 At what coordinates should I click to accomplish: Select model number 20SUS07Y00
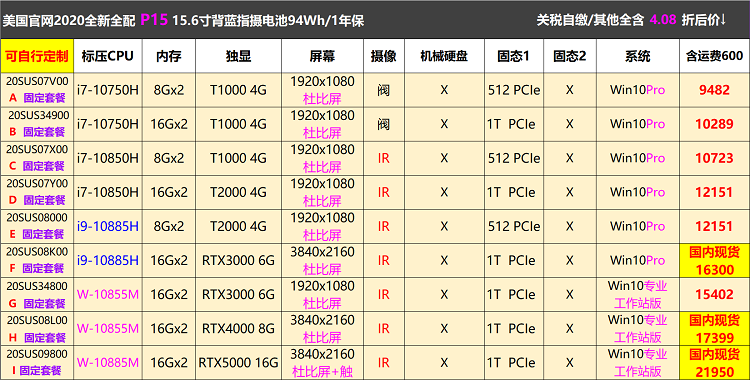(37, 183)
